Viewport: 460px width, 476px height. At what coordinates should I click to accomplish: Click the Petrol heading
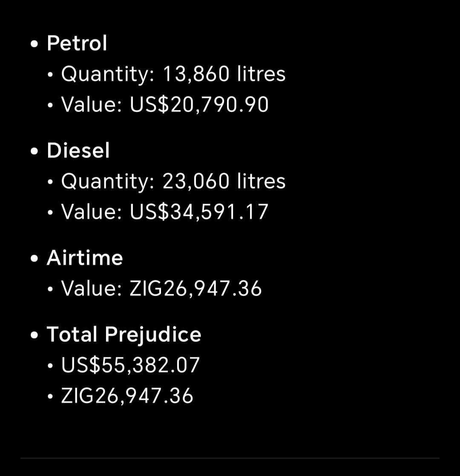click(x=77, y=43)
